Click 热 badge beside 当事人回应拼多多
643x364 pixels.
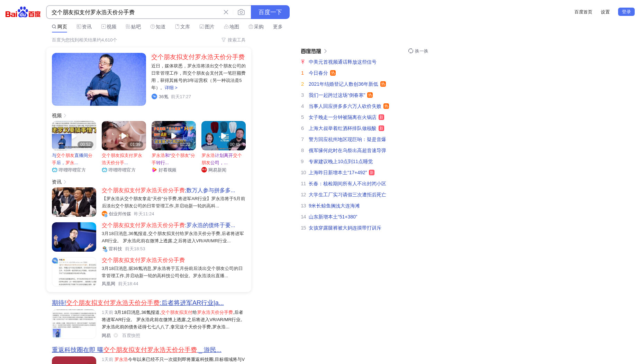(x=386, y=106)
